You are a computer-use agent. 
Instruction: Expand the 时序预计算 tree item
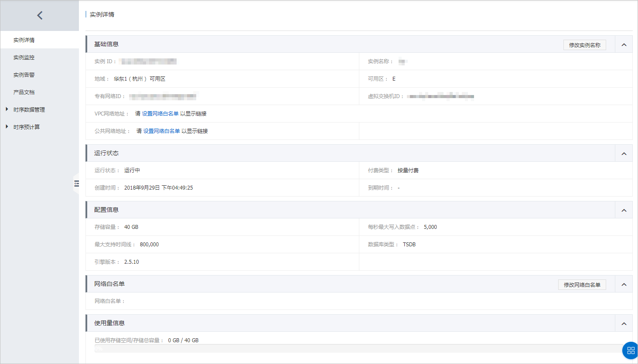7,127
